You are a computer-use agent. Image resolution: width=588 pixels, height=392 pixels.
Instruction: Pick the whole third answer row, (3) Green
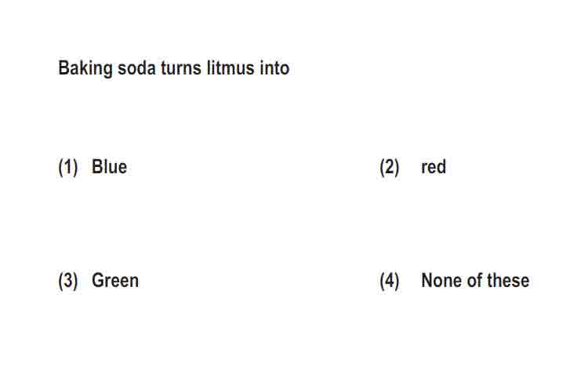[x=98, y=281]
